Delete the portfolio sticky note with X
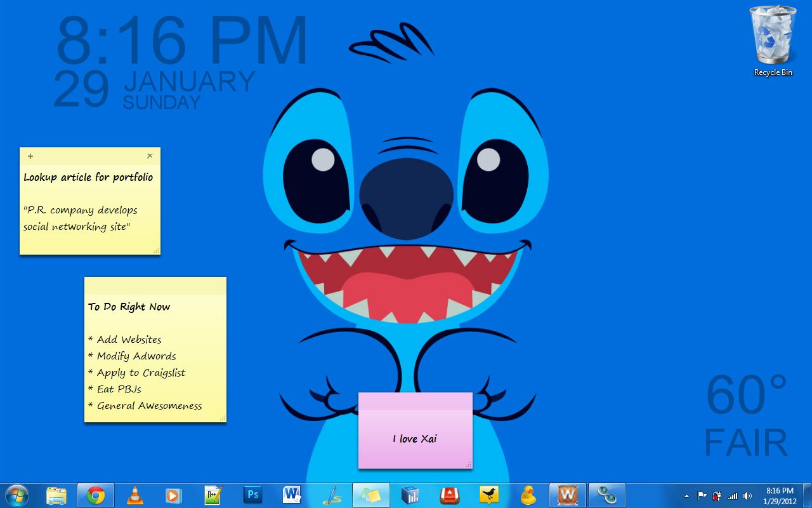812x508 pixels. [x=150, y=156]
